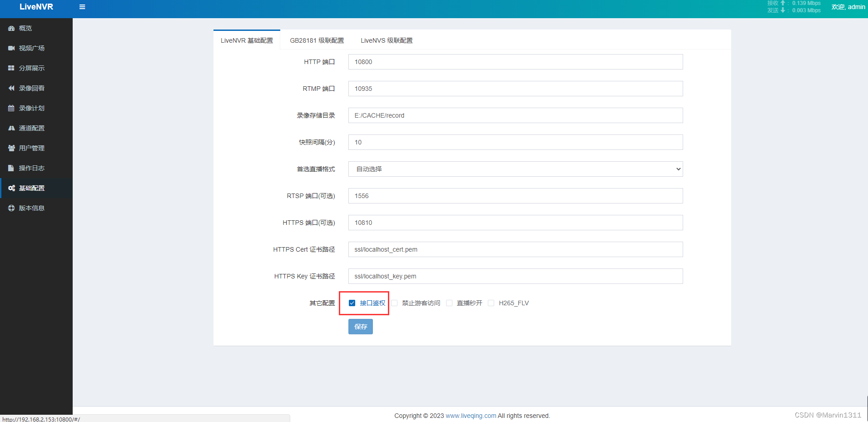Switch to GB28181 级联配置 tab
The image size is (868, 422).
(317, 40)
